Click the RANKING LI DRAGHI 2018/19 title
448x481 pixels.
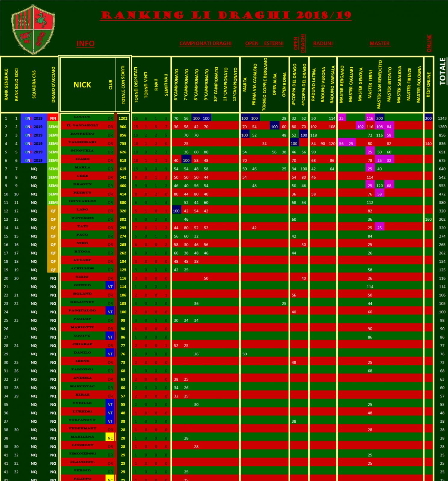point(226,15)
